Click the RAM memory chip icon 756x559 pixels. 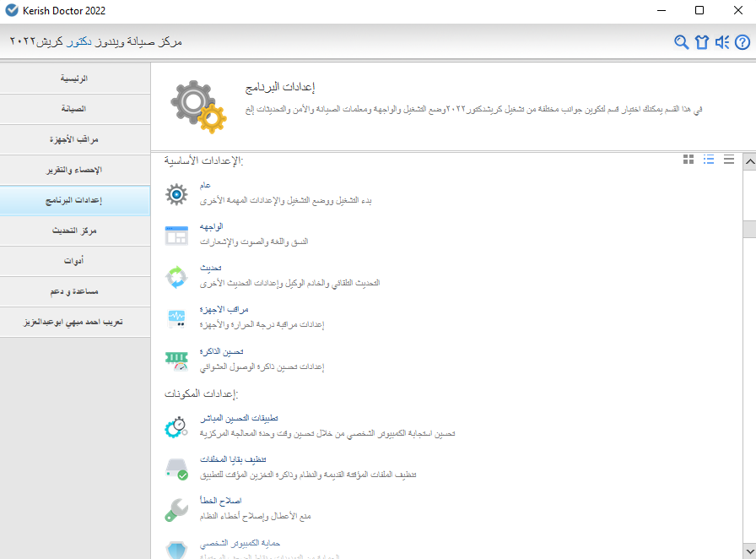[176, 361]
